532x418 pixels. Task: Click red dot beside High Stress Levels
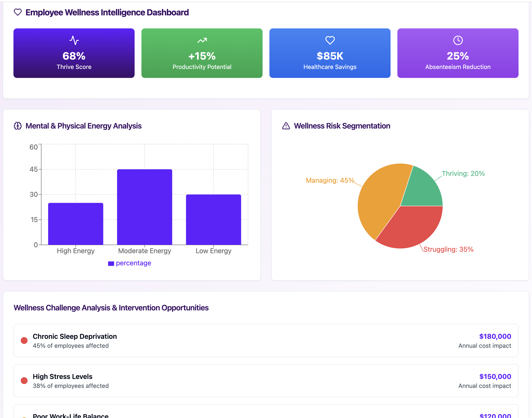tap(24, 381)
